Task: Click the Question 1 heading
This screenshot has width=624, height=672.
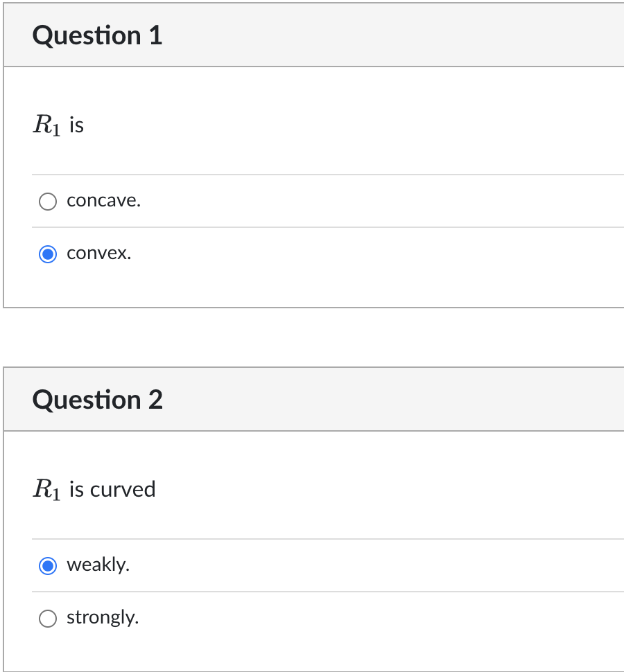Action: [x=97, y=35]
